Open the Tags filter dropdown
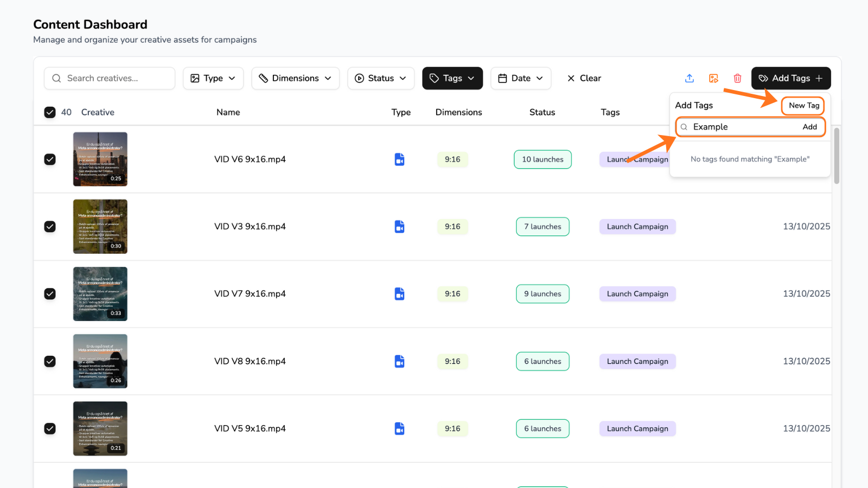 (452, 78)
